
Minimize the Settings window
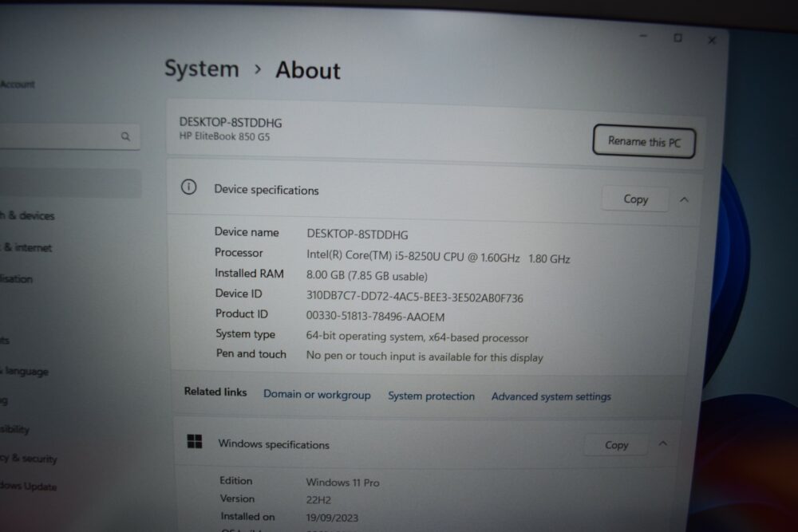pos(643,36)
